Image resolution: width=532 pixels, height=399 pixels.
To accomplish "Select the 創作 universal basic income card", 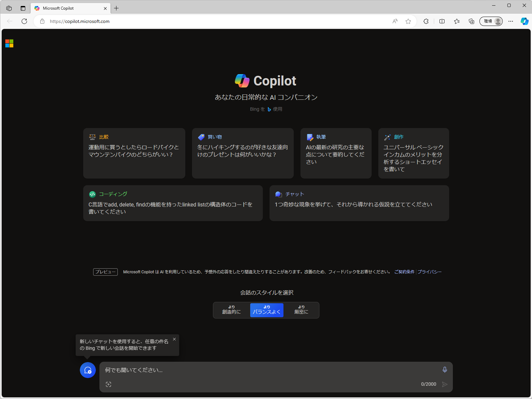I will [414, 153].
